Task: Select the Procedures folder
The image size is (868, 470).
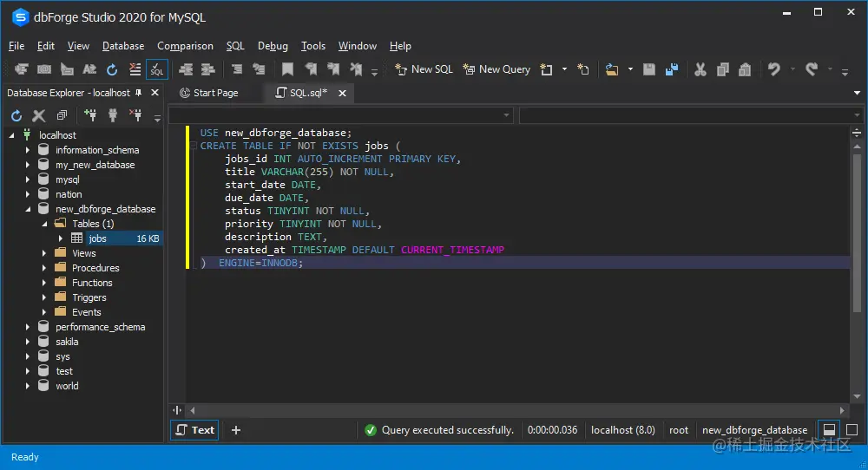Action: (x=95, y=268)
